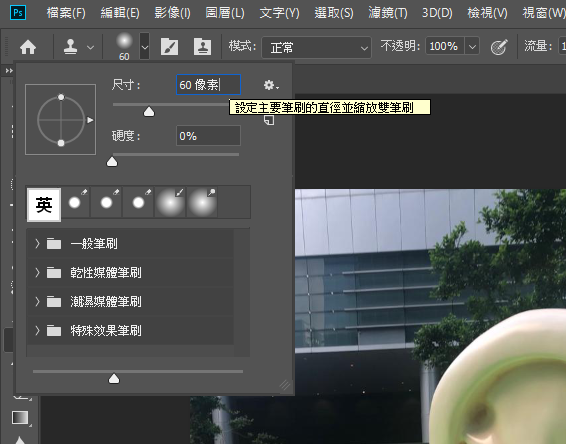Click the 不透明 100% opacity field
The height and width of the screenshot is (444, 566).
(444, 46)
